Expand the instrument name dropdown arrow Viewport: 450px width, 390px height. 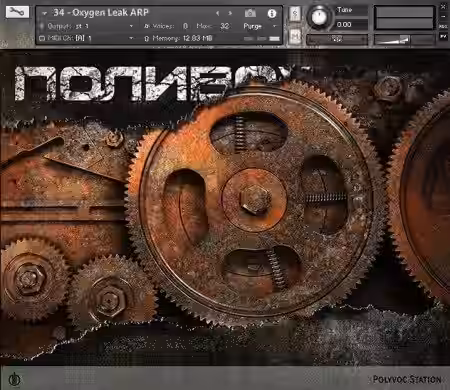coord(44,13)
